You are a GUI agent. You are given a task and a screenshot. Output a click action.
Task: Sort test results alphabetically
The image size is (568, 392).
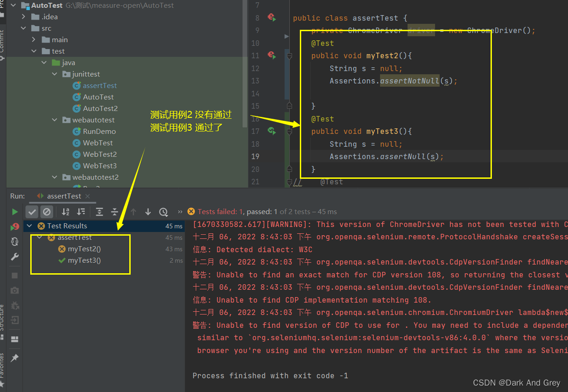66,212
